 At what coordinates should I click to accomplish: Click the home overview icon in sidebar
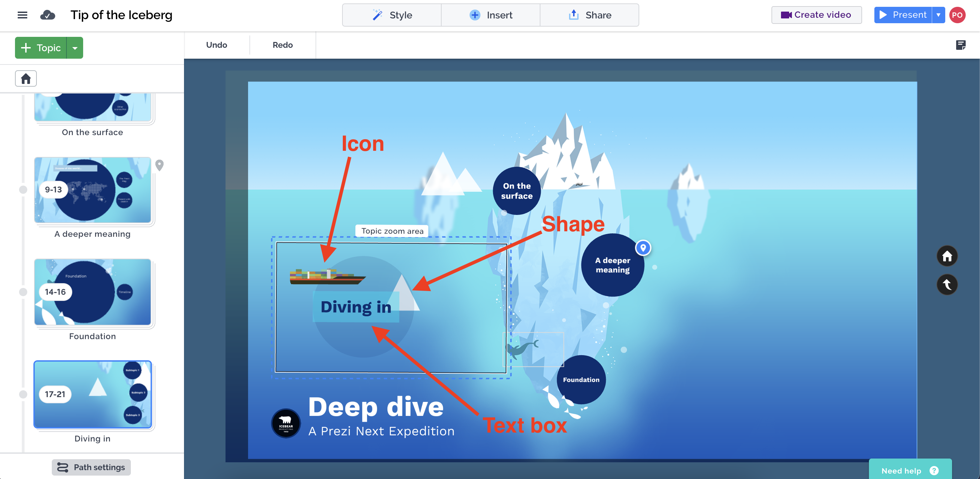coord(26,78)
